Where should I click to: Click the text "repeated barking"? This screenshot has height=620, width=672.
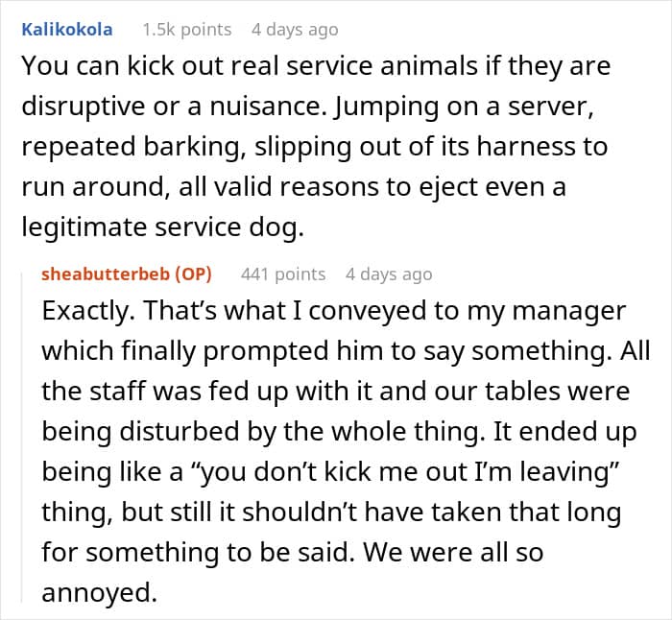pos(132,147)
